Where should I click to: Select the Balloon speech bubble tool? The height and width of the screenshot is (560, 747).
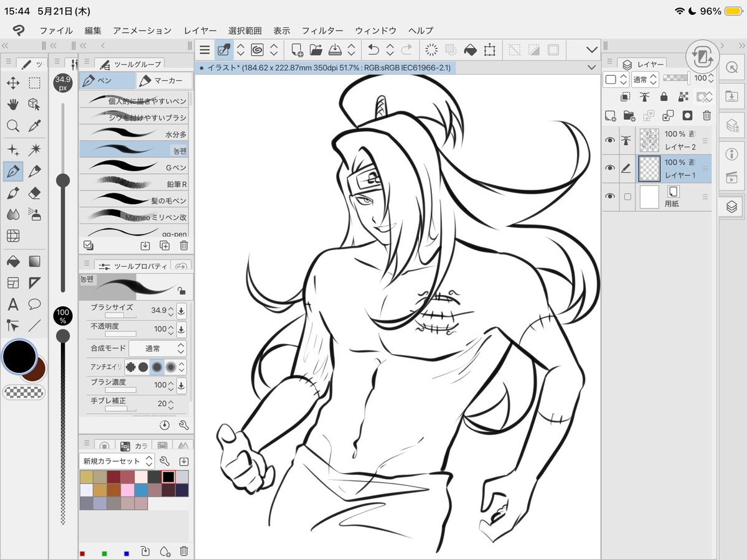[x=35, y=304]
